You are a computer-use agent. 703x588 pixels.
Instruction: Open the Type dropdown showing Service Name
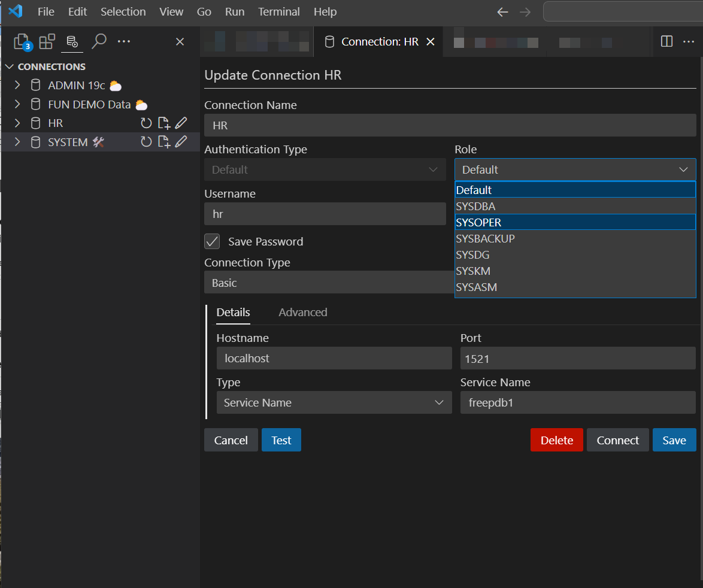[334, 402]
